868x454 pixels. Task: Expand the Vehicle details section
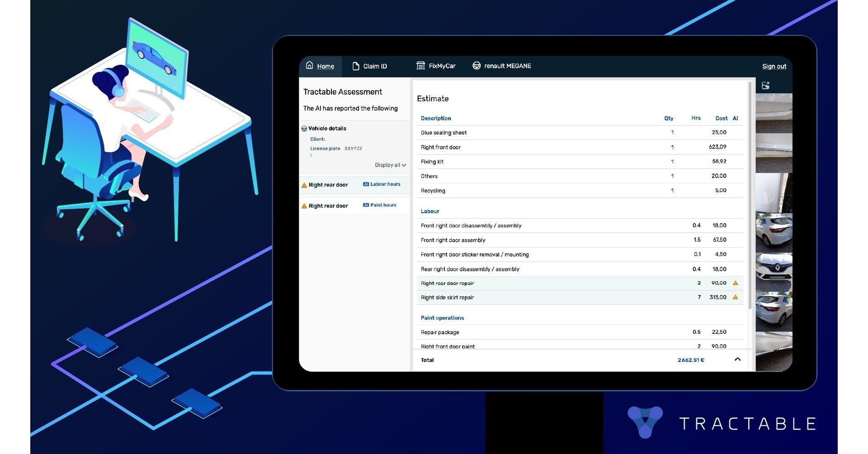[x=326, y=128]
